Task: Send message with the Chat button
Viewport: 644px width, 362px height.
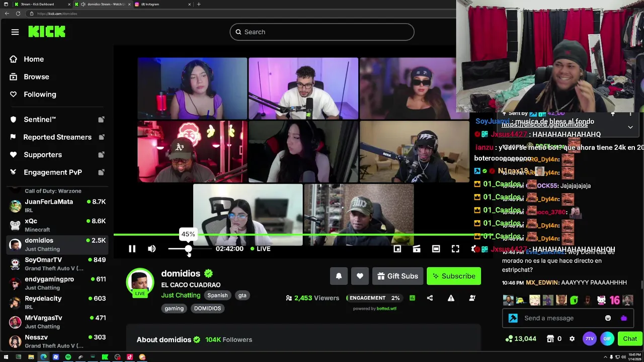Action: tap(630, 339)
